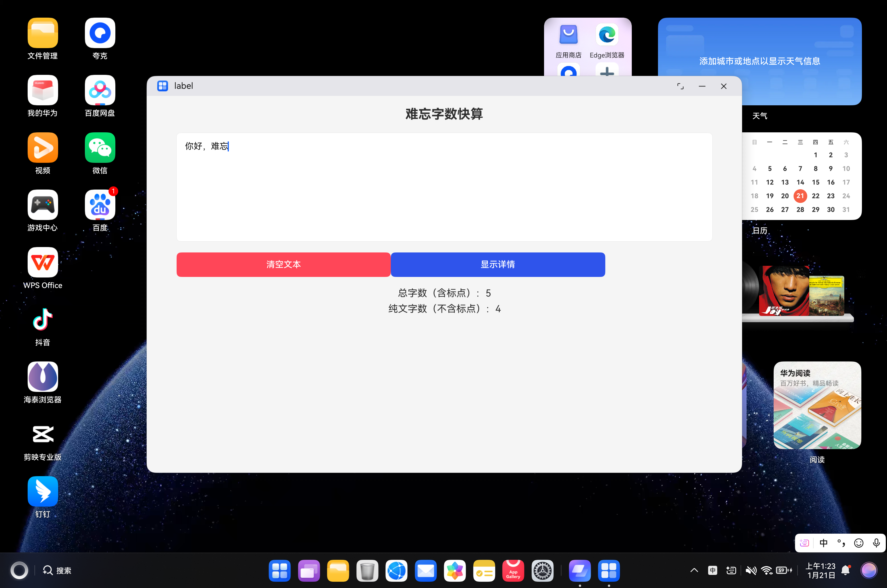Activate the microphone icon on the input bar
This screenshot has height=588, width=887.
click(x=876, y=543)
